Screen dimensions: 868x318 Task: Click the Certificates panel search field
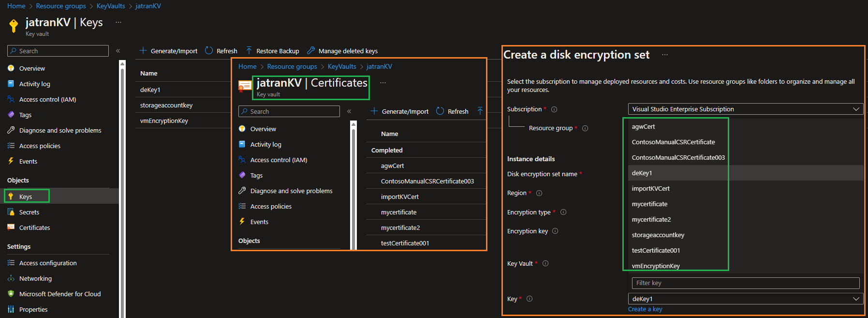click(289, 111)
